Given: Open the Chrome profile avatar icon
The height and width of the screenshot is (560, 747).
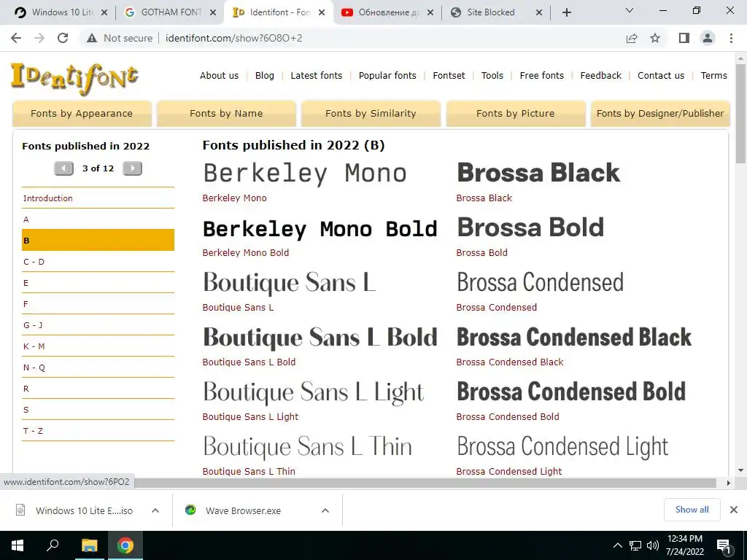Looking at the screenshot, I should click(708, 38).
